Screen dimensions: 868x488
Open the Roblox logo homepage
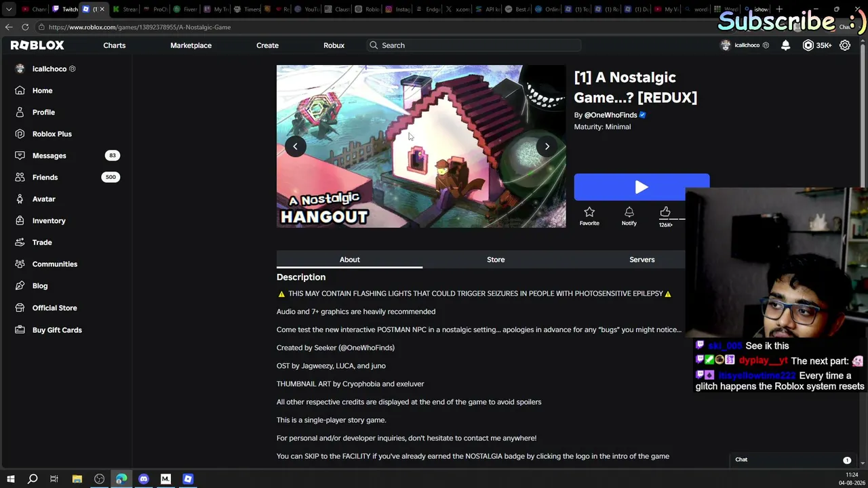37,45
